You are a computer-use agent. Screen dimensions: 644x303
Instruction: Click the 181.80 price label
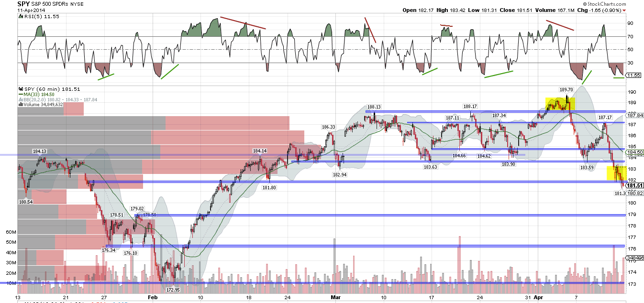[269, 188]
